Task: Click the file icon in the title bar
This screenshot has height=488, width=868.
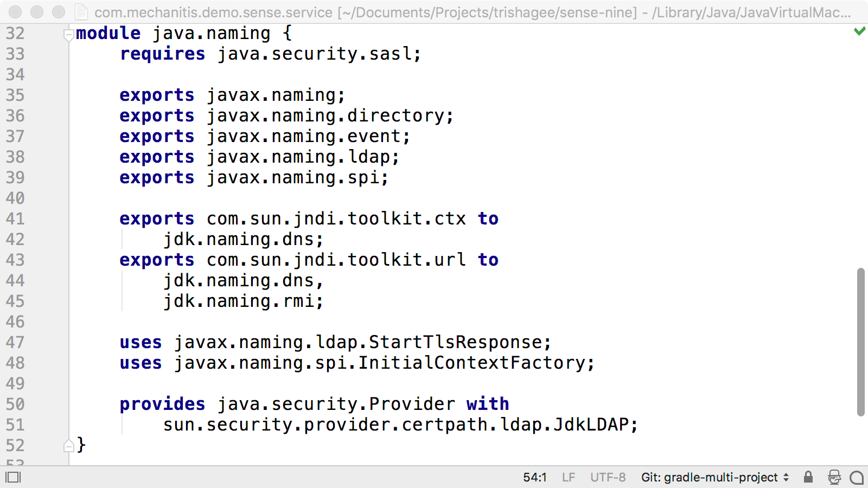Action: click(x=80, y=12)
